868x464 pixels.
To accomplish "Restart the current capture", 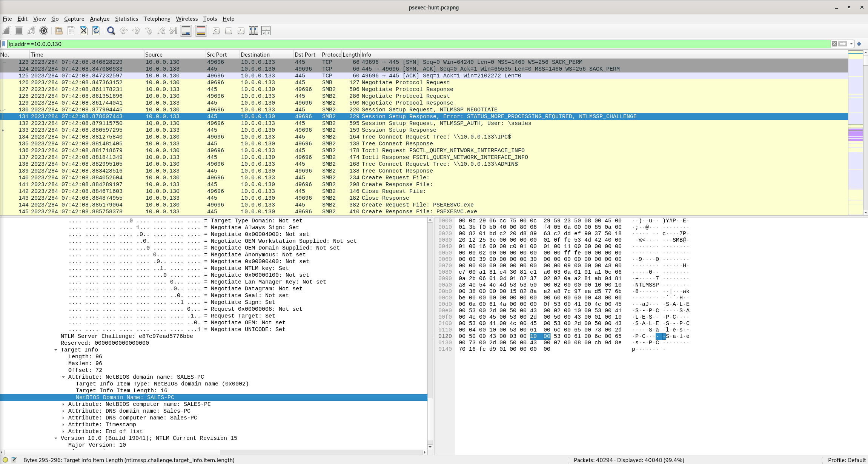I will (x=31, y=31).
